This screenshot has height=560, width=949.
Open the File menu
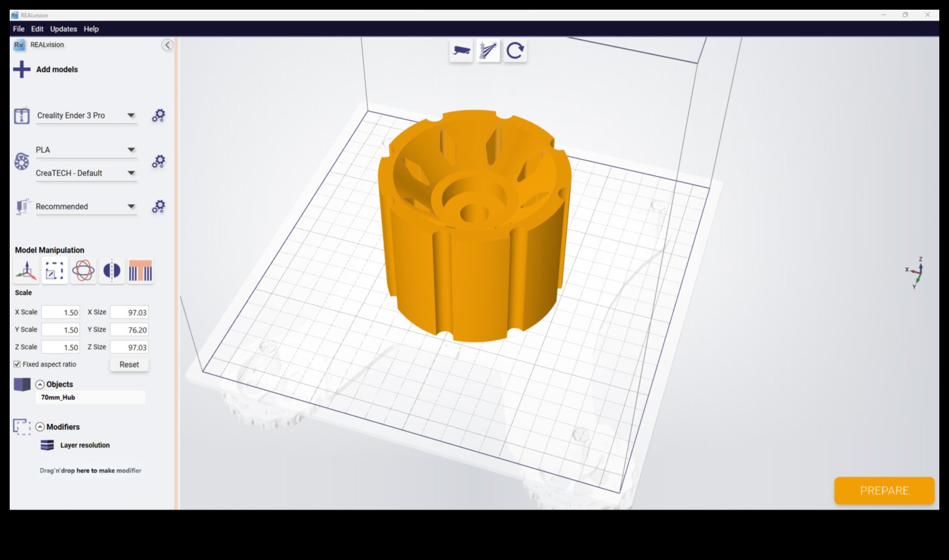click(18, 29)
